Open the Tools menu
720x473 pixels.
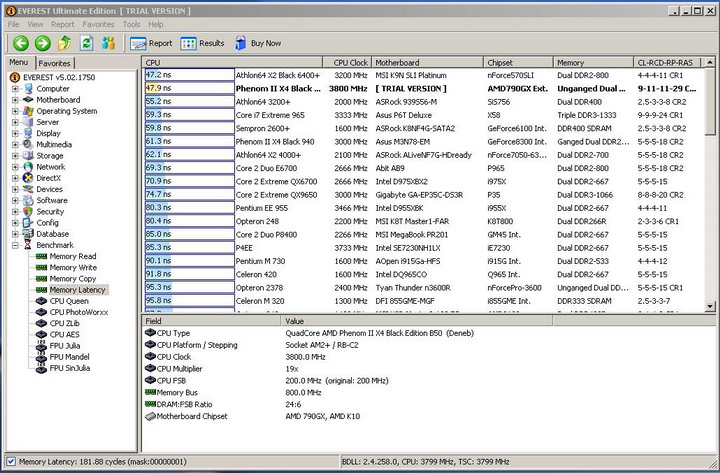coord(131,24)
